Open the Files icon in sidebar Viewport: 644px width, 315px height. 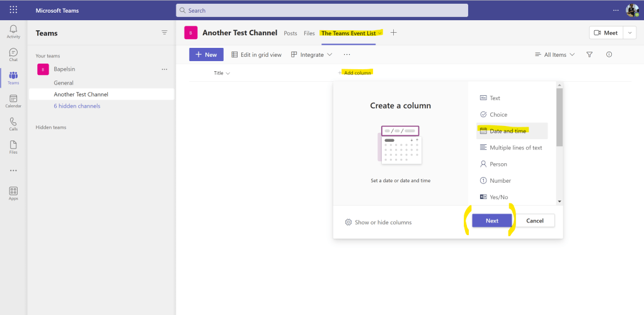13,147
